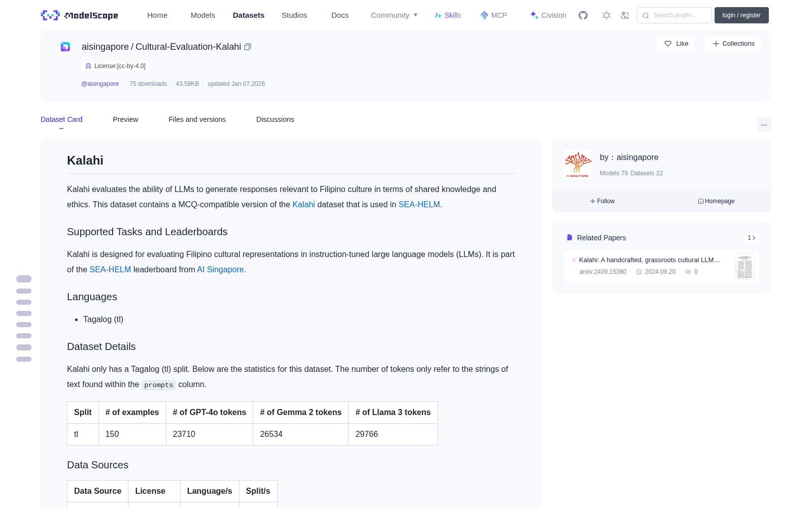The height and width of the screenshot is (508, 812).
Task: Like the dataset with the heart button
Action: pos(675,44)
